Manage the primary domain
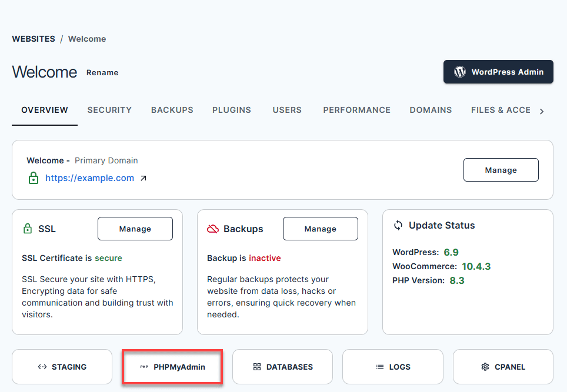 coord(501,170)
